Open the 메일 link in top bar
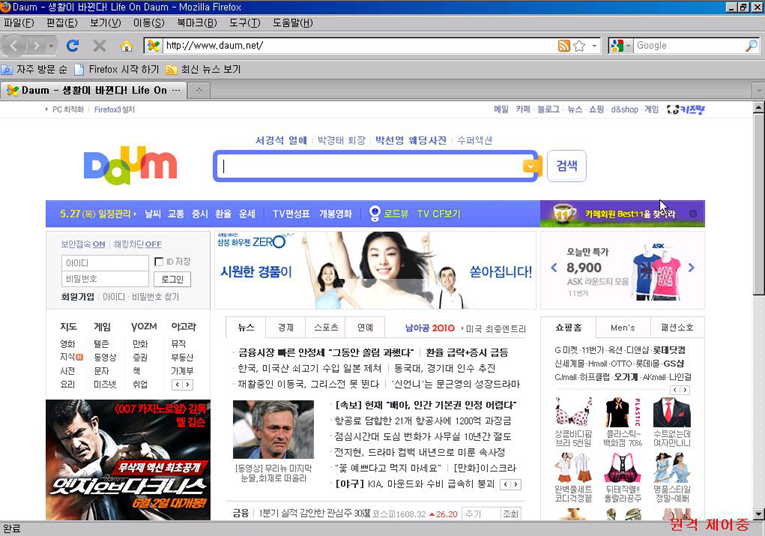 501,109
